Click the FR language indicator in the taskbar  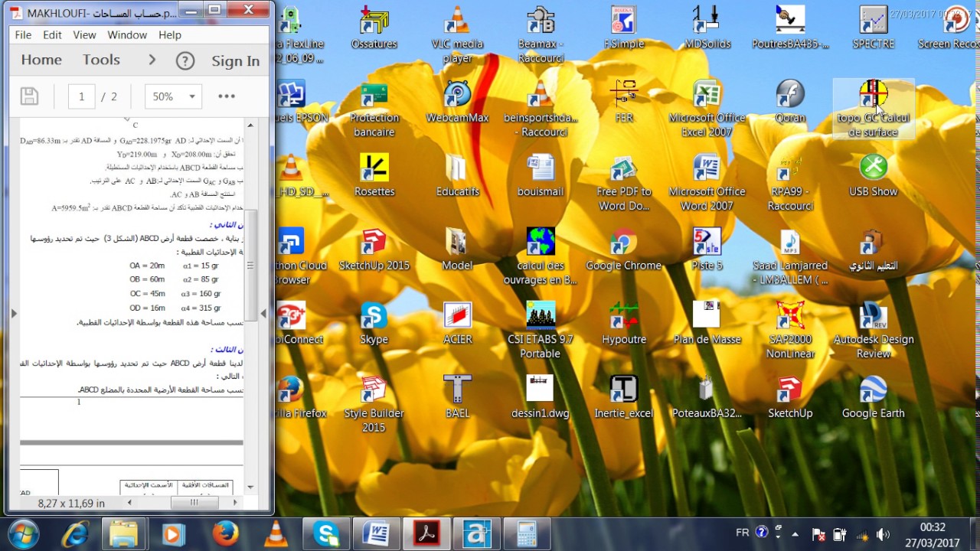click(743, 533)
